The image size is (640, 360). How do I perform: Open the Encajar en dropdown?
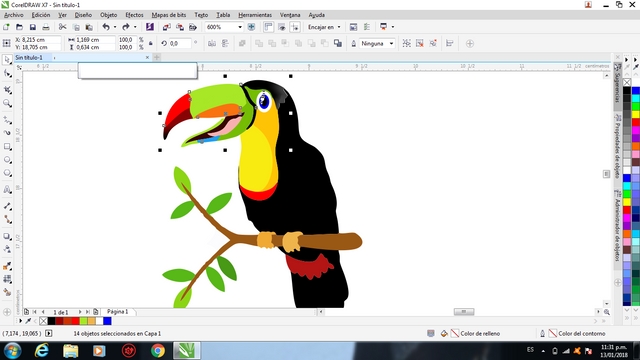coord(339,27)
